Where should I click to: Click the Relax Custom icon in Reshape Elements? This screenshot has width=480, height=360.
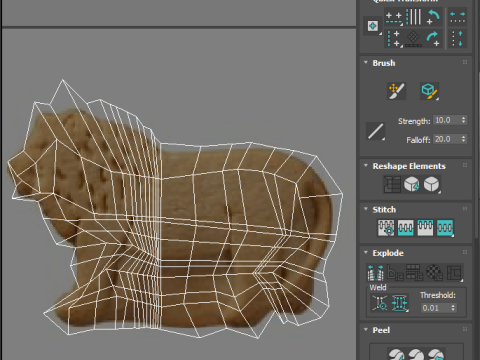pyautogui.click(x=431, y=184)
